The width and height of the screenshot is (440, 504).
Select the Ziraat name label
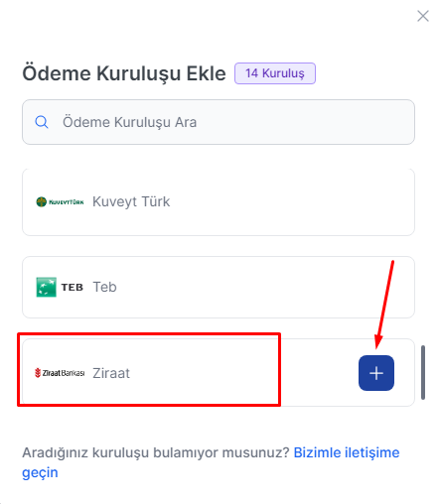(111, 373)
